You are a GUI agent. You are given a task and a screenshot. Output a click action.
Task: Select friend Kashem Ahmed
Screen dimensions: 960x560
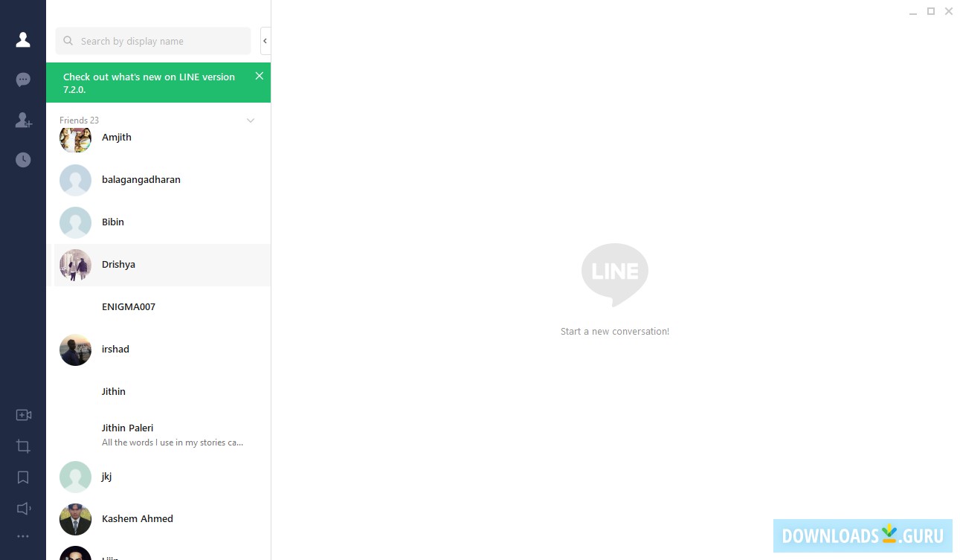[158, 519]
